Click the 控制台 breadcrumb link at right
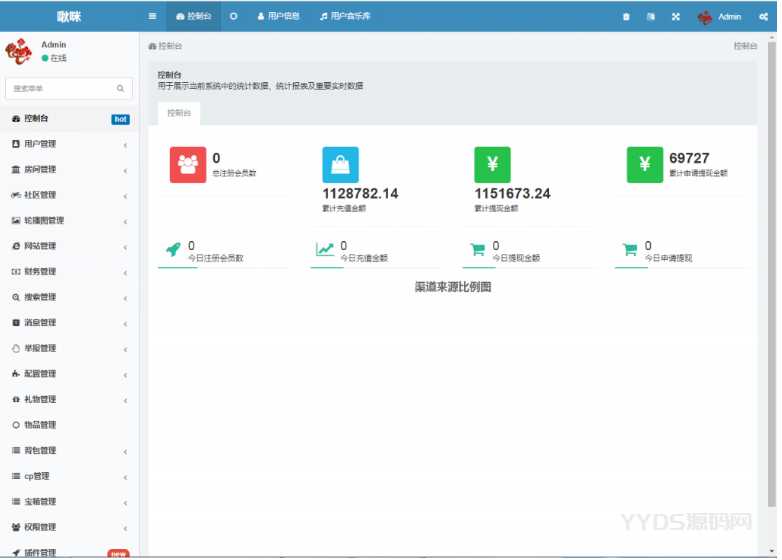The image size is (782, 560). (x=745, y=46)
